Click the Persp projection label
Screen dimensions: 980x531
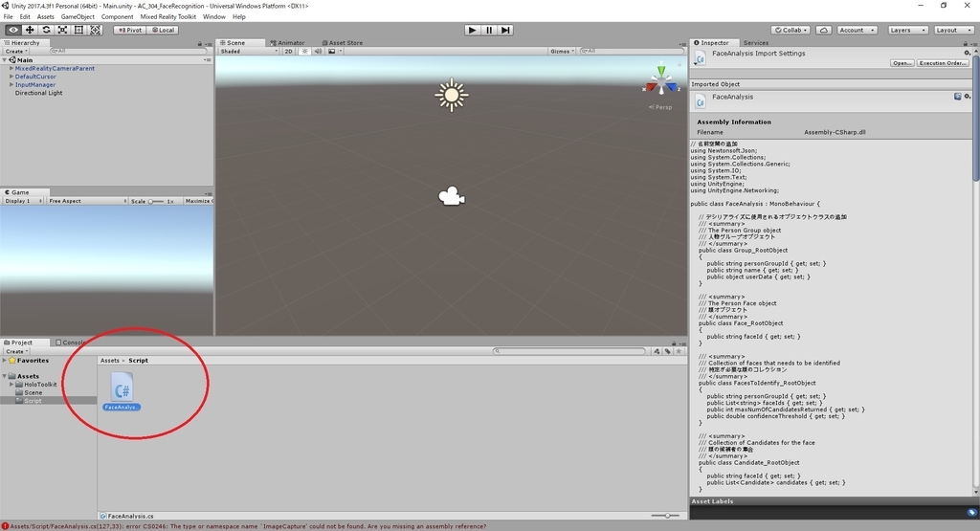[660, 107]
